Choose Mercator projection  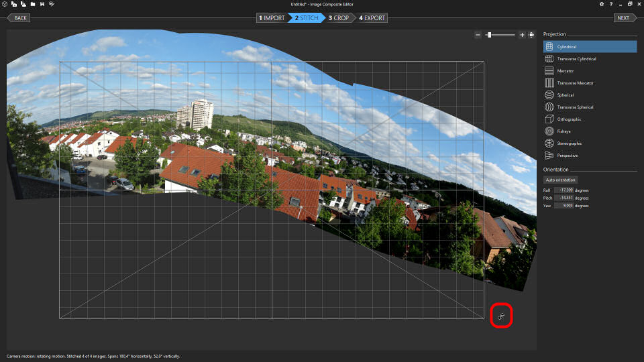[x=565, y=71]
